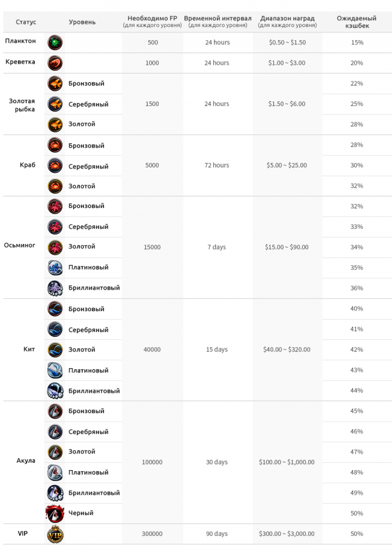Click the Ожидаемый кэшбек column header
This screenshot has width=392, height=554.
pyautogui.click(x=357, y=22)
